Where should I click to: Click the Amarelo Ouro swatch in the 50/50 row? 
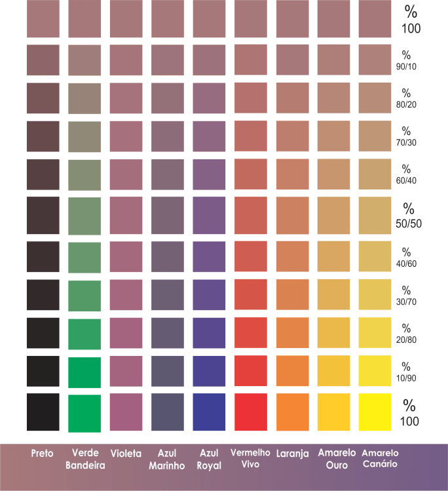(333, 215)
